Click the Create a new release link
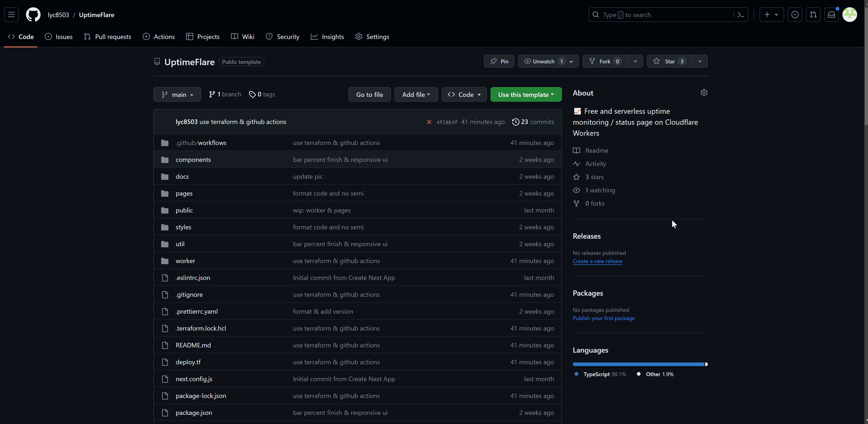Screen dimensions: 868x424 tap(597, 261)
